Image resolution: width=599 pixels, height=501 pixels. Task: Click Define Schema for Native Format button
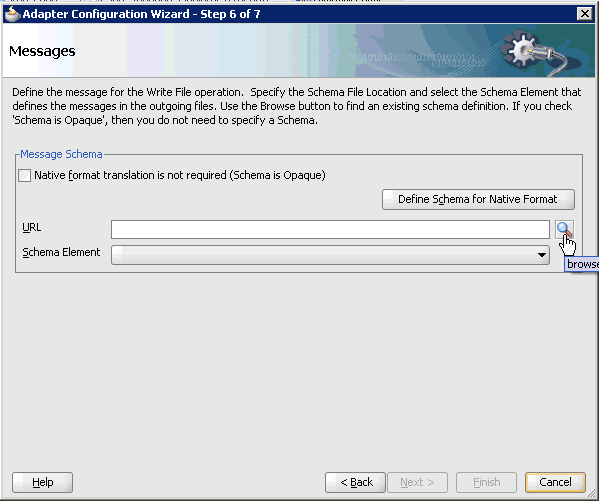tap(478, 199)
